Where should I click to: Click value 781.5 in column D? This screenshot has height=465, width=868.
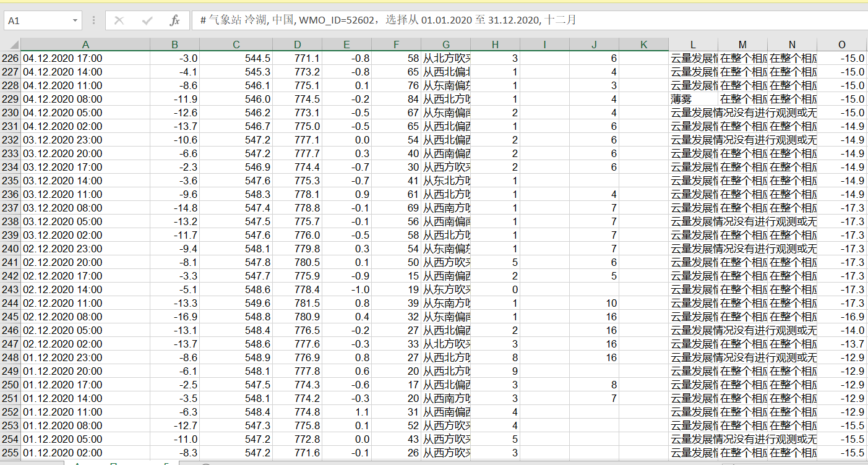click(x=298, y=303)
